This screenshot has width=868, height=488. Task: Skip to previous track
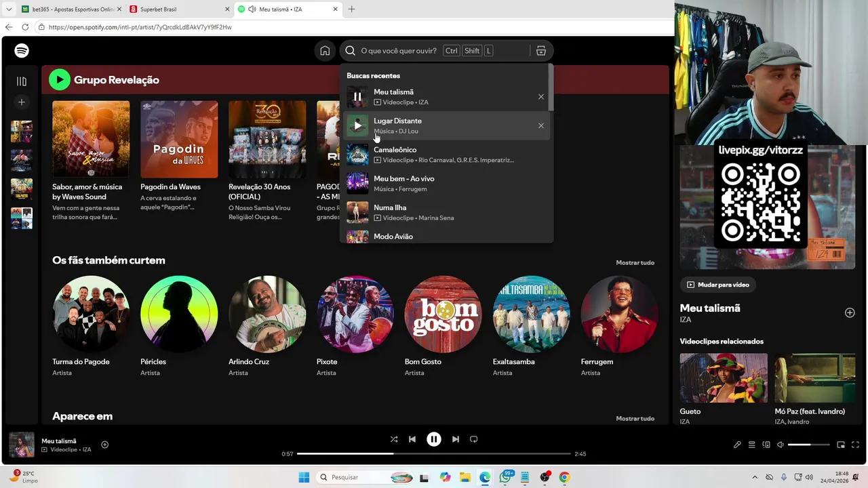(412, 439)
